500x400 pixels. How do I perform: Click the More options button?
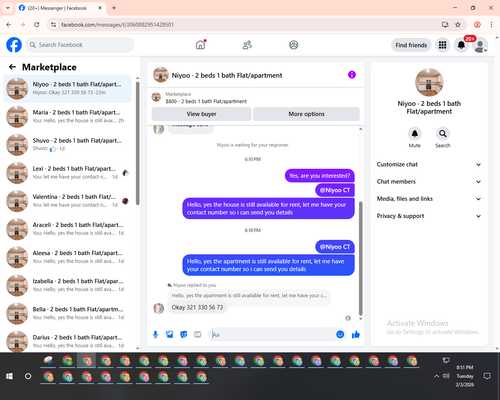[306, 114]
